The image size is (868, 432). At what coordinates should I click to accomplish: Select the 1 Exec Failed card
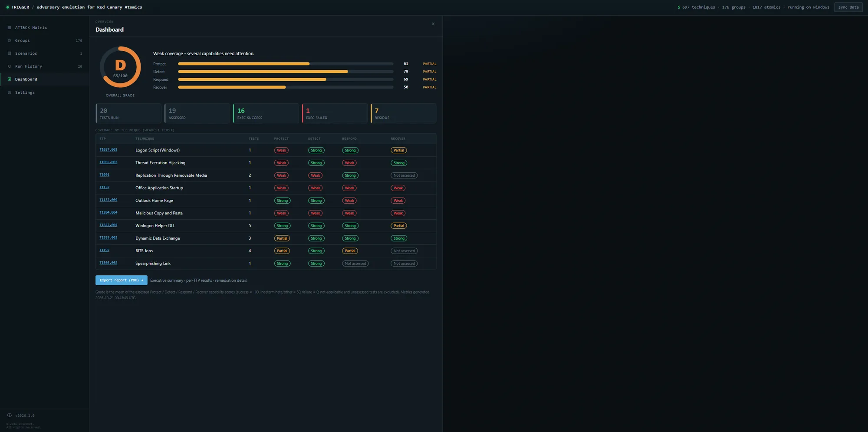[335, 113]
